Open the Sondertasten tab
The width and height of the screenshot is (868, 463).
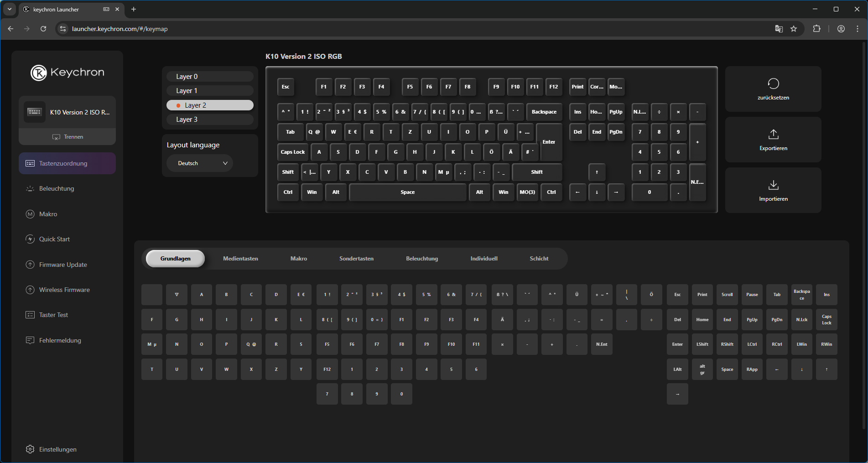356,259
